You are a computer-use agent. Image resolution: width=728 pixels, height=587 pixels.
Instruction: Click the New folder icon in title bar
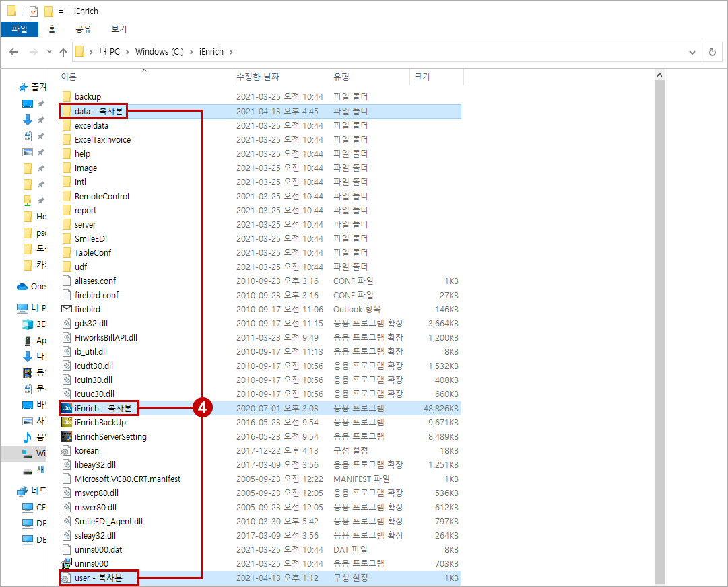[48, 11]
